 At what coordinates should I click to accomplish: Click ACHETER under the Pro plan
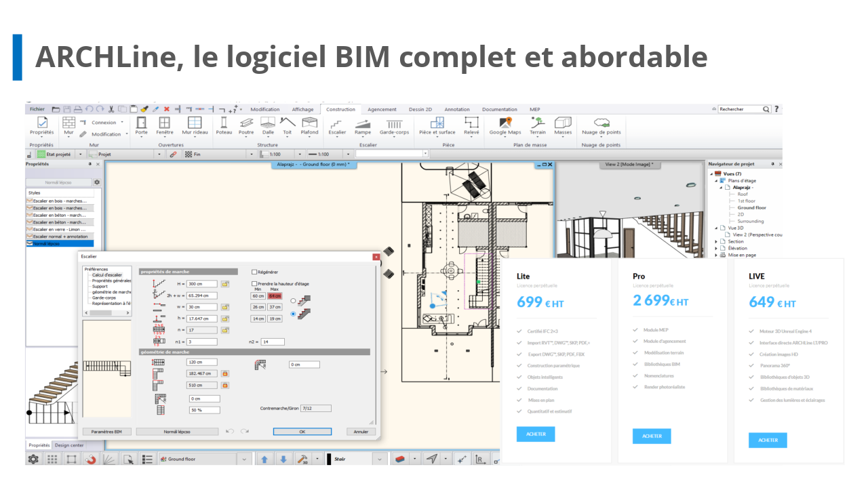tap(652, 436)
